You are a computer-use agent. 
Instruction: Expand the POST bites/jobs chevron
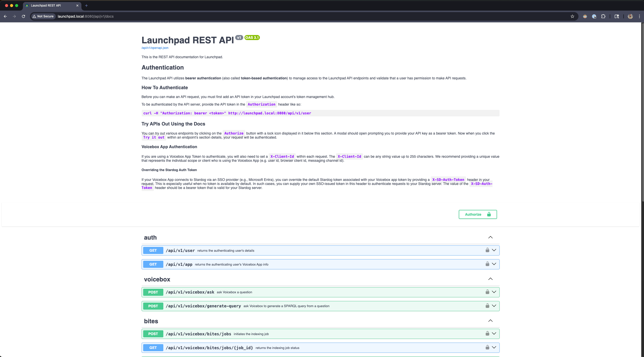pos(494,334)
